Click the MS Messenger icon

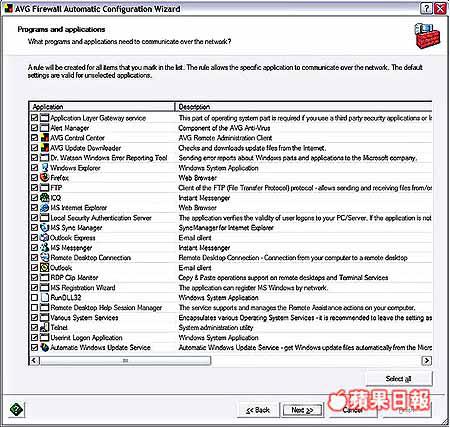tap(44, 248)
